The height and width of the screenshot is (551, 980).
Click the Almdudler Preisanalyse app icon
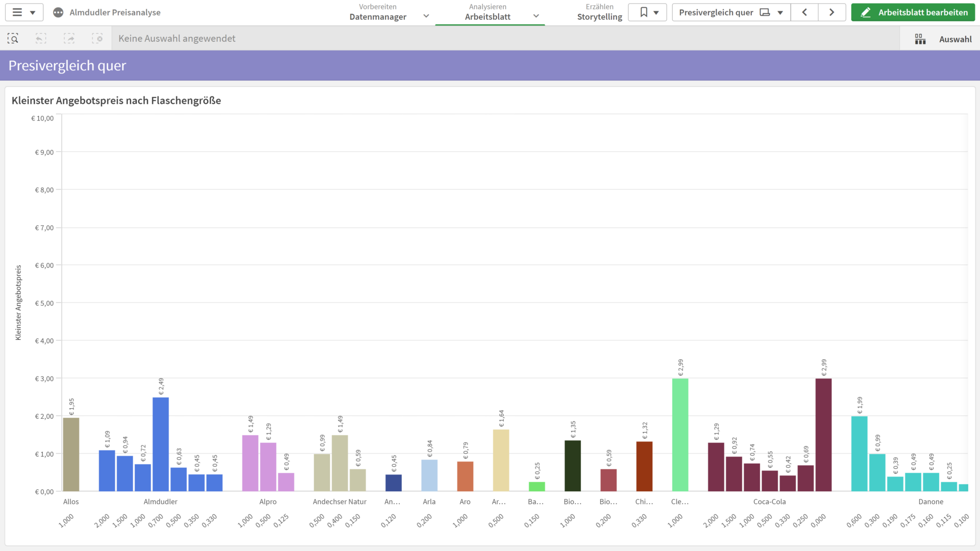(58, 12)
